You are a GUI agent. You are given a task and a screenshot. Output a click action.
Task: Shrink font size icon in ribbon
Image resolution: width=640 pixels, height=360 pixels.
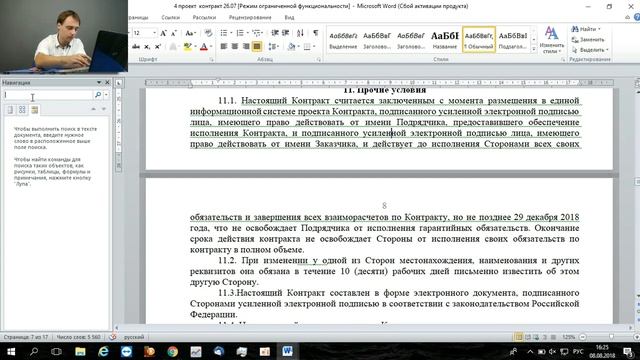[x=174, y=33]
